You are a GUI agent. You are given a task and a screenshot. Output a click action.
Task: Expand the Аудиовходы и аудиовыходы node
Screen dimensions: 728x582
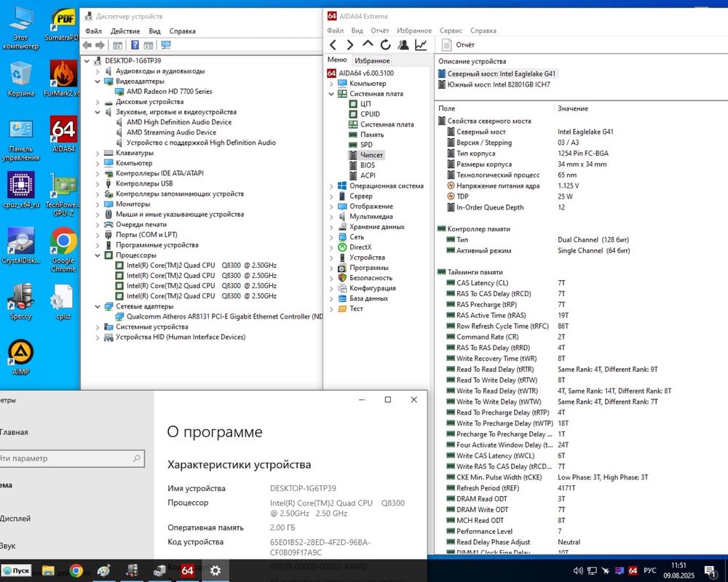[98, 71]
